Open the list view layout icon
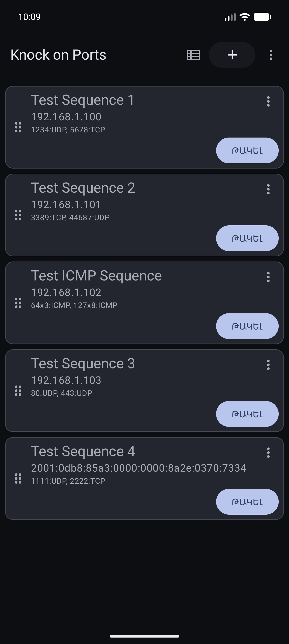289x644 pixels. [x=193, y=55]
